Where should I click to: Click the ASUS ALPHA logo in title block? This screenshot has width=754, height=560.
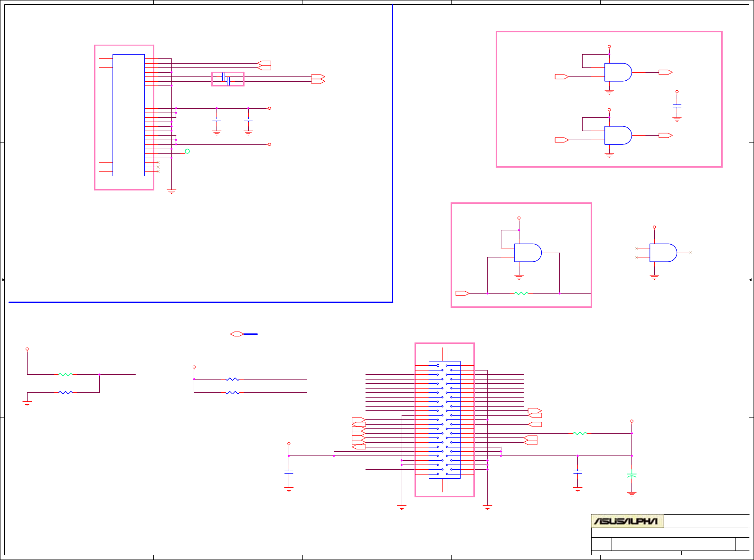627,521
